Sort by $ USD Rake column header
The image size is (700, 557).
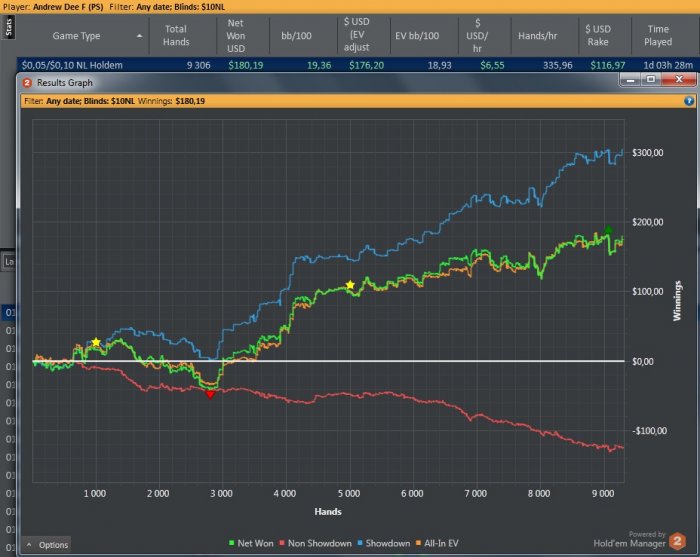tap(598, 36)
